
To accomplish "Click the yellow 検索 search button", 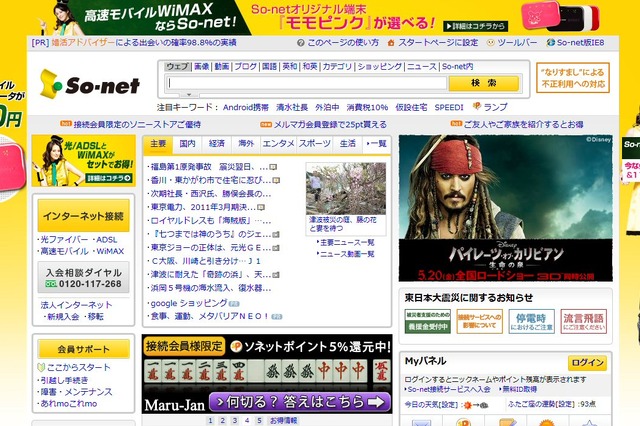I will (484, 83).
